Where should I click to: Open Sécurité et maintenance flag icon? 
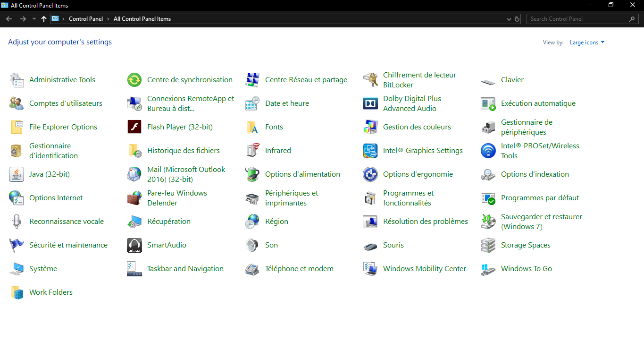17,245
